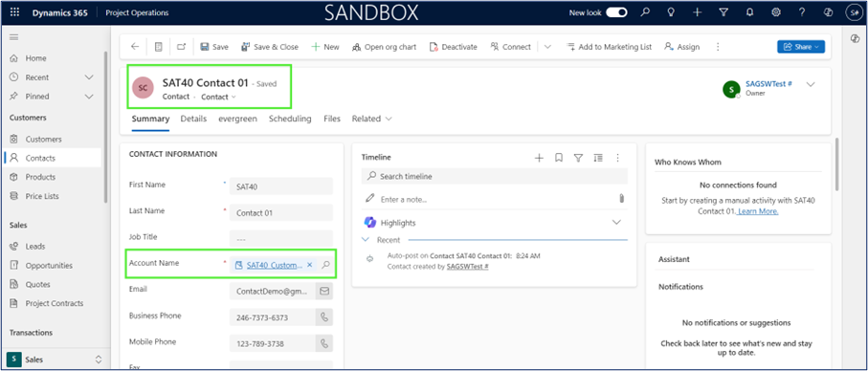This screenshot has height=371, width=868.
Task: Click the email envelope icon
Action: tap(324, 292)
